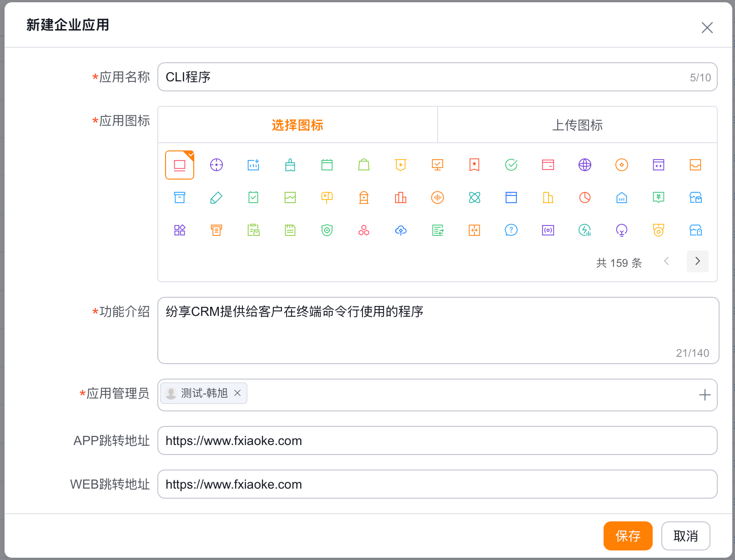Select the red bookmark star icon
735x560 pixels.
pyautogui.click(x=474, y=165)
